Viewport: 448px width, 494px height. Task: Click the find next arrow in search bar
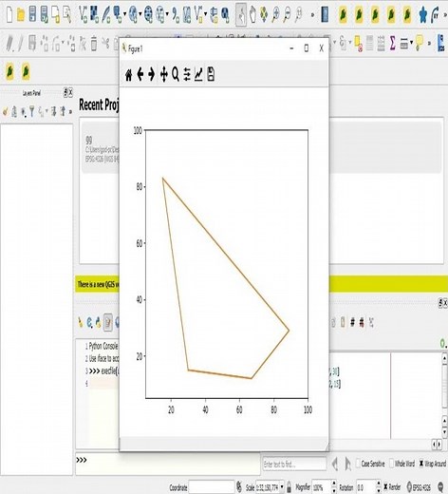coord(347,464)
